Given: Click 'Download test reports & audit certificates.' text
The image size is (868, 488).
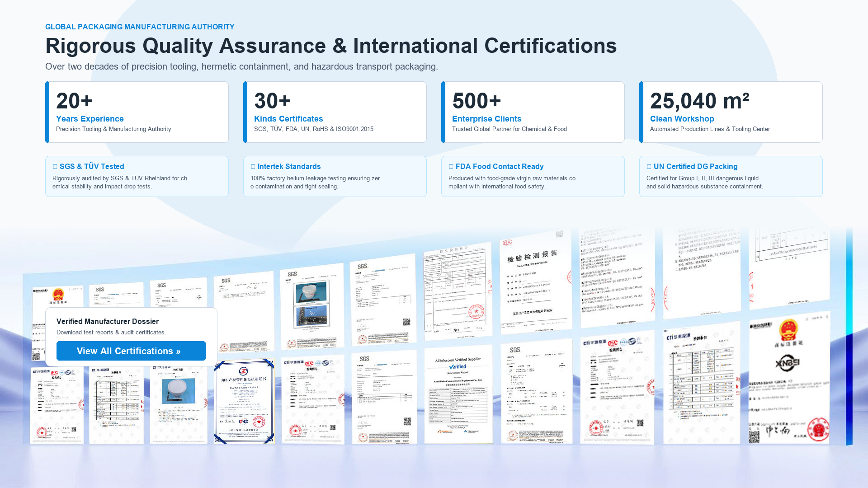Looking at the screenshot, I should tap(111, 332).
